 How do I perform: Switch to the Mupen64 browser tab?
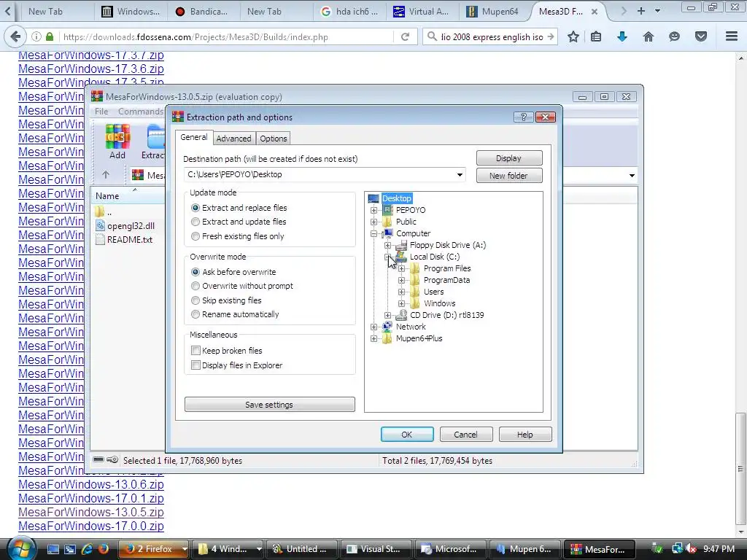point(494,11)
